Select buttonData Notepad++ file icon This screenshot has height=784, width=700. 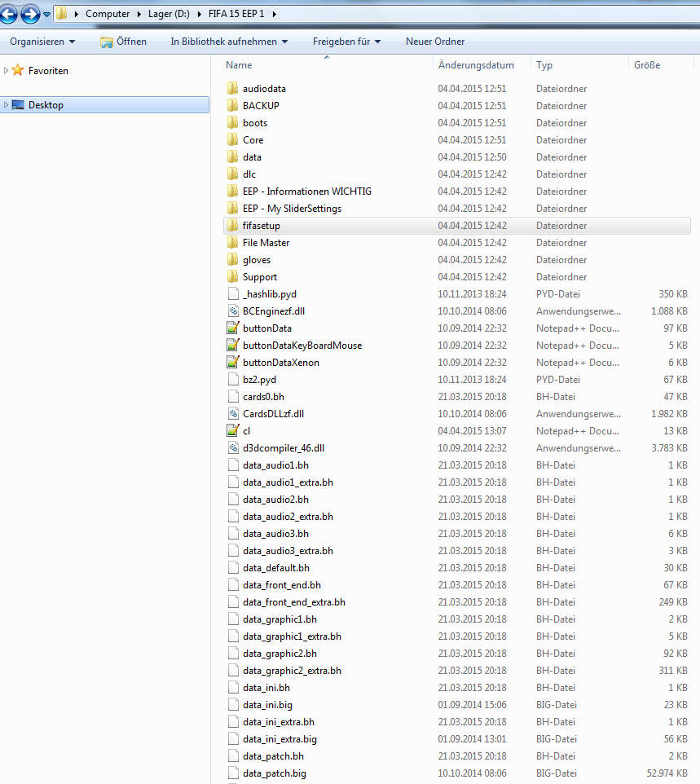[233, 328]
